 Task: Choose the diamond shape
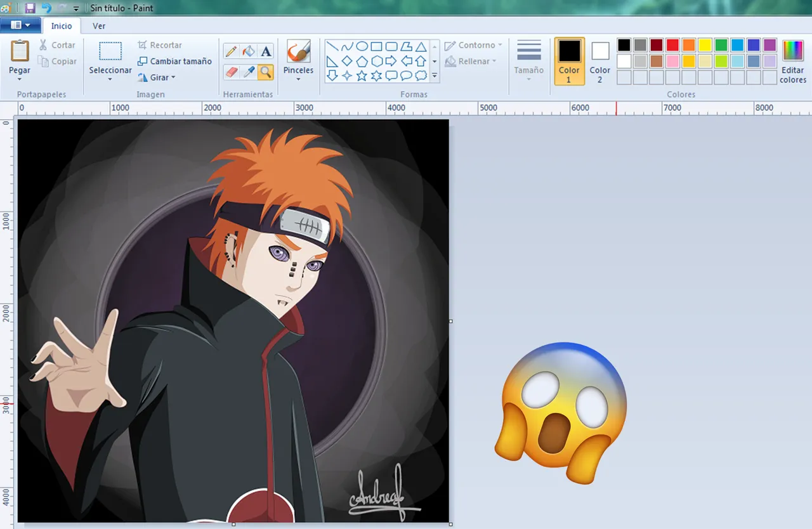click(347, 61)
